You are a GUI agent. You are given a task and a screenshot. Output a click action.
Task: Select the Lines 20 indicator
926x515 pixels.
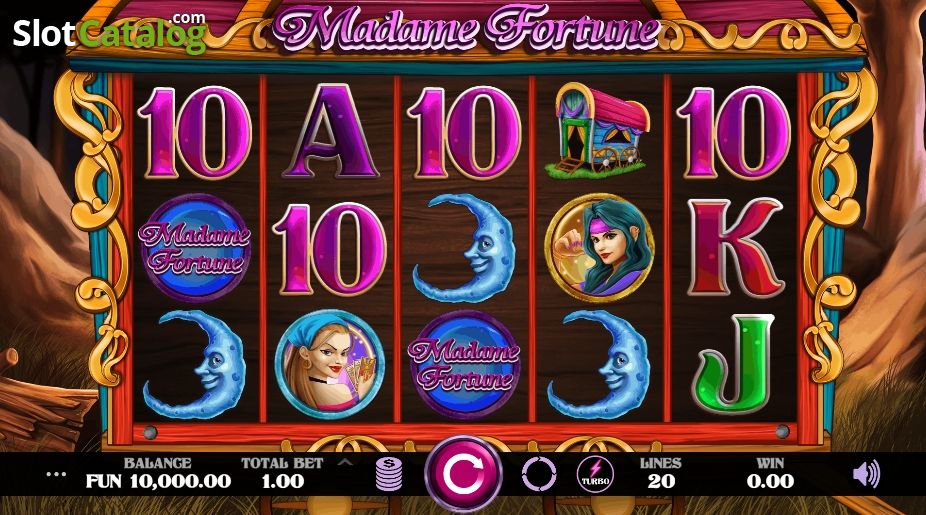[x=661, y=473]
